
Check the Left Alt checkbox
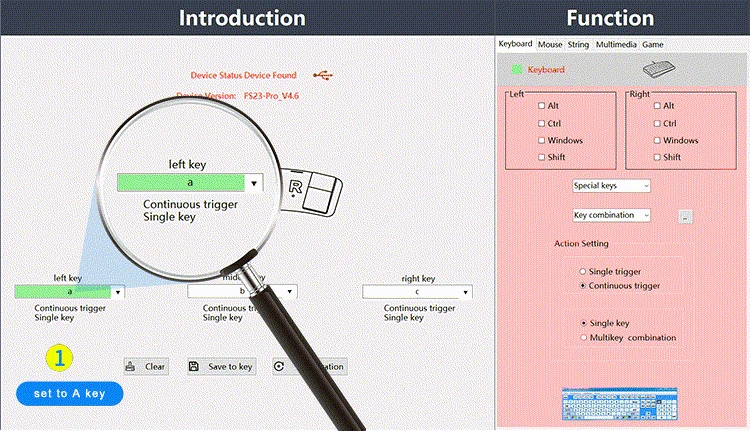541,106
